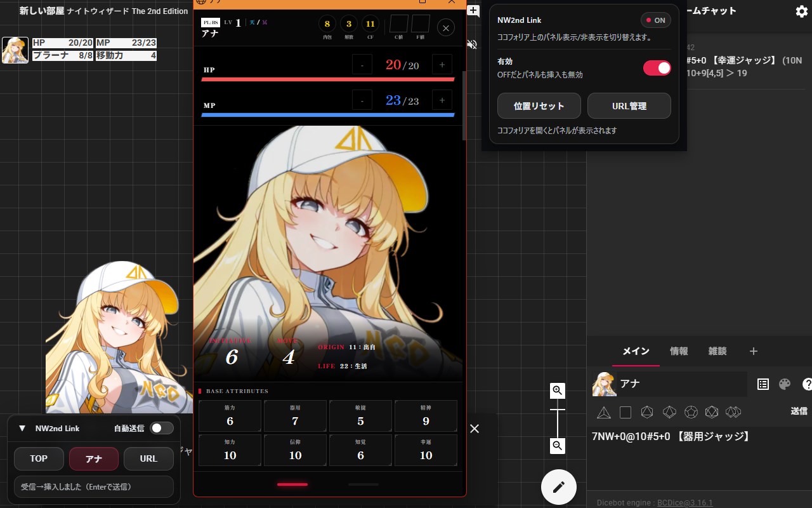Open the BCDice@3.16.1 link
812x508 pixels.
tap(685, 503)
